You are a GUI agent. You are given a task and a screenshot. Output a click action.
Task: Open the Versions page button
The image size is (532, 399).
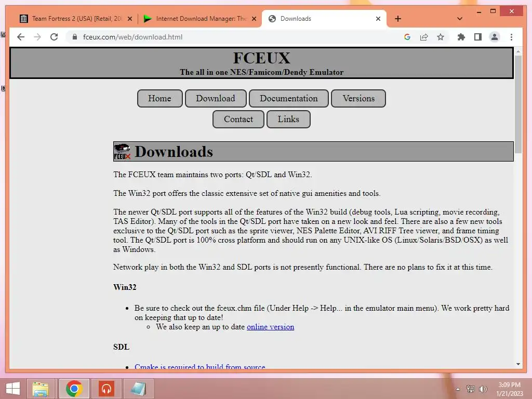pyautogui.click(x=358, y=98)
